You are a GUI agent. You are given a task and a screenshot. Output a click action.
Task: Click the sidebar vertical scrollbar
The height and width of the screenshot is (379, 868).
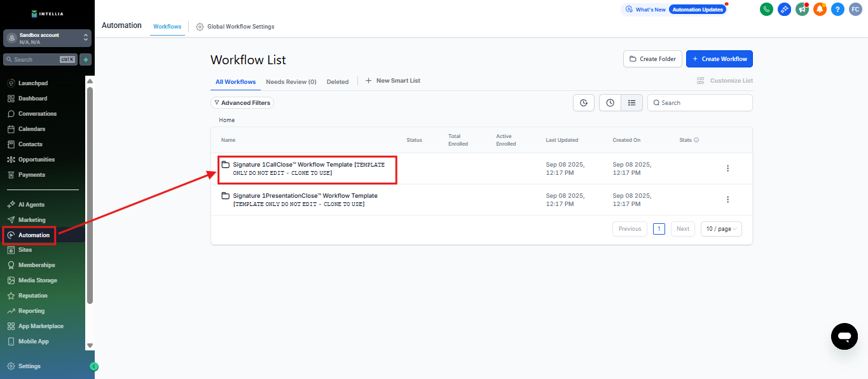(x=90, y=191)
